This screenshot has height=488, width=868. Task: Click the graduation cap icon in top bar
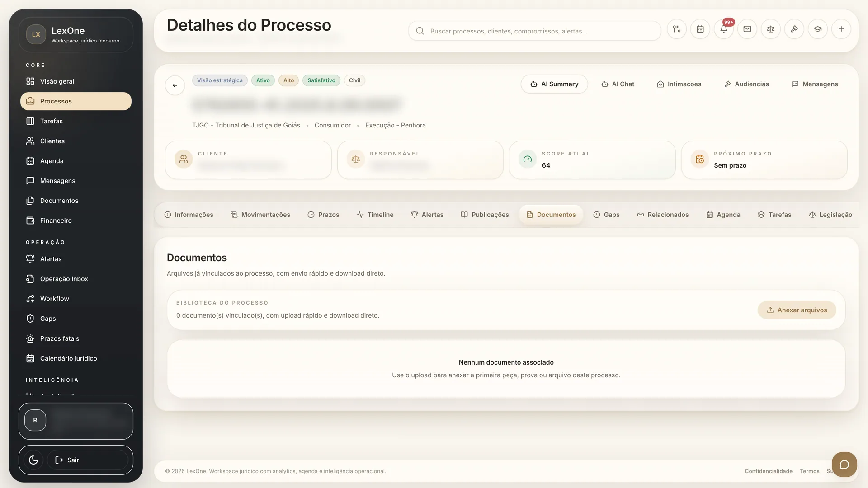pos(818,29)
